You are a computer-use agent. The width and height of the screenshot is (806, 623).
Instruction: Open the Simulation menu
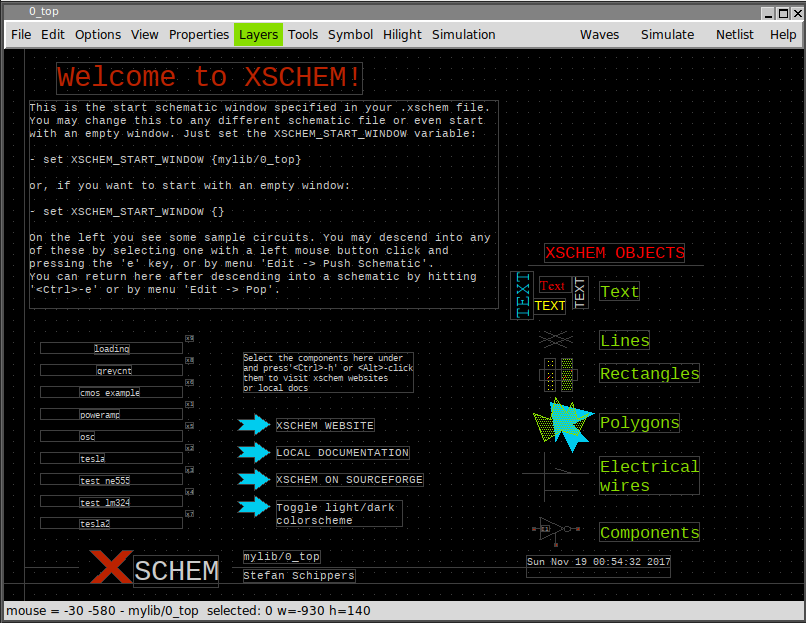(x=463, y=34)
